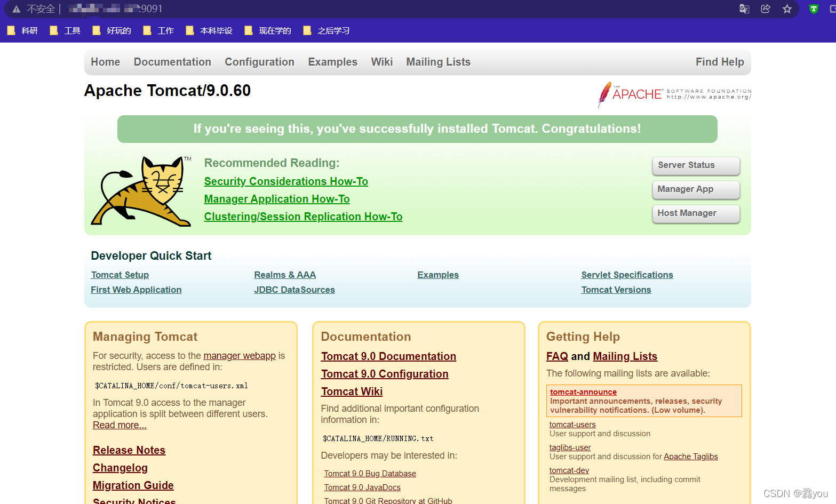This screenshot has height=504, width=836.
Task: Click the Manager App button
Action: 696,189
